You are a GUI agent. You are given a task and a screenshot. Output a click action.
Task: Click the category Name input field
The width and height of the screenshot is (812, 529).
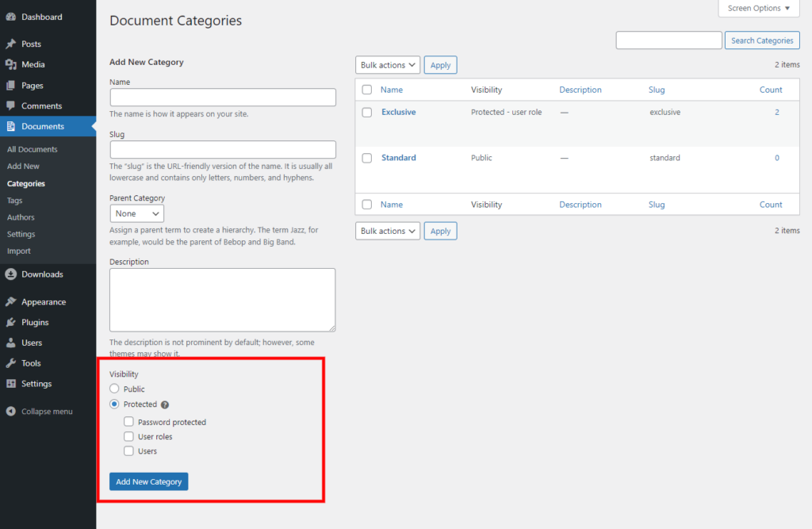coord(223,98)
